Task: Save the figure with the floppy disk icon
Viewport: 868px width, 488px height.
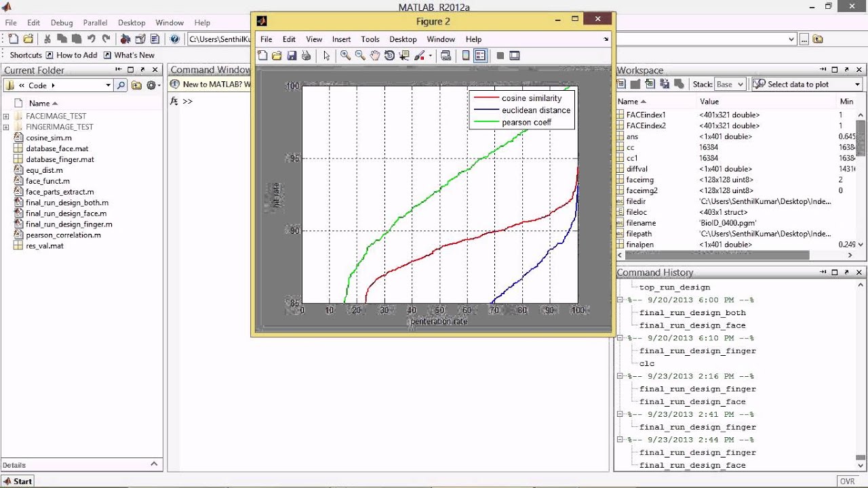Action: point(292,56)
